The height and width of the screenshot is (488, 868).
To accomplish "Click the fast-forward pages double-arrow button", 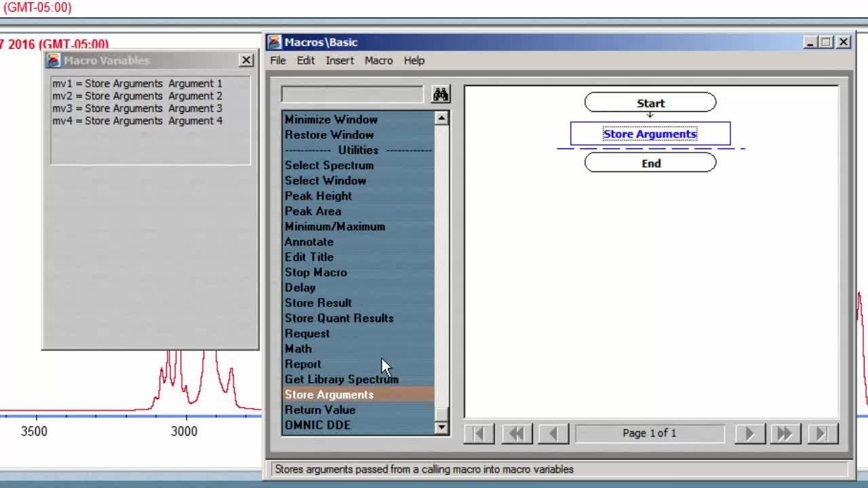I will click(785, 433).
